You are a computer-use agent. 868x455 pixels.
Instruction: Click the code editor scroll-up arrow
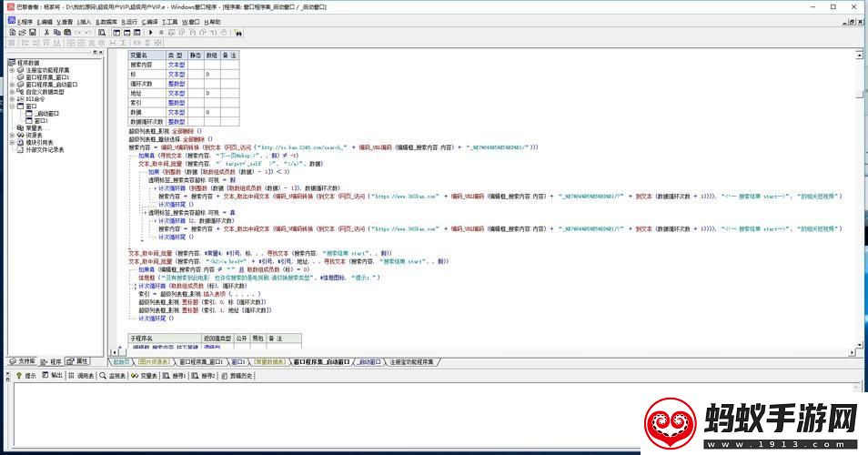860,55
